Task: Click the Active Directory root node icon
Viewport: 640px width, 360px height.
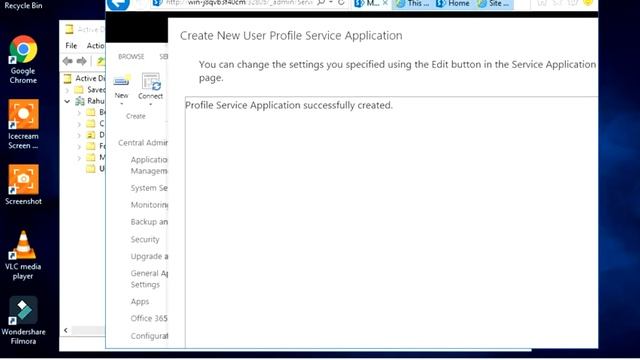Action: (68, 78)
